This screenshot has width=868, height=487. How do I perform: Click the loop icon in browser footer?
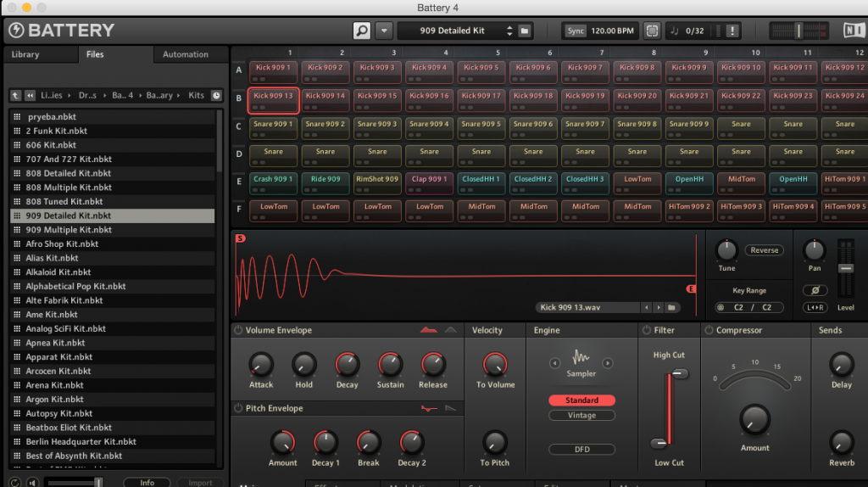[x=15, y=483]
